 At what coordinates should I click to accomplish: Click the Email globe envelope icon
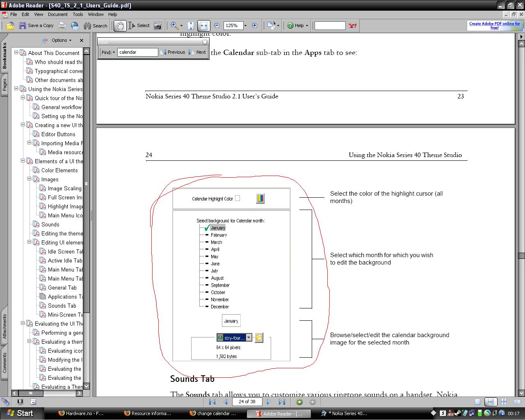click(x=75, y=25)
